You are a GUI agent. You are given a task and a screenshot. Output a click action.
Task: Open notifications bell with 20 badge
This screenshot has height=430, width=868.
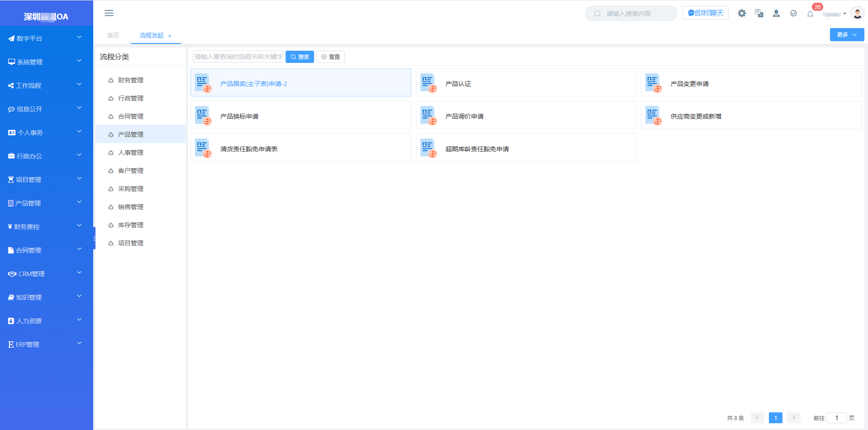click(810, 14)
